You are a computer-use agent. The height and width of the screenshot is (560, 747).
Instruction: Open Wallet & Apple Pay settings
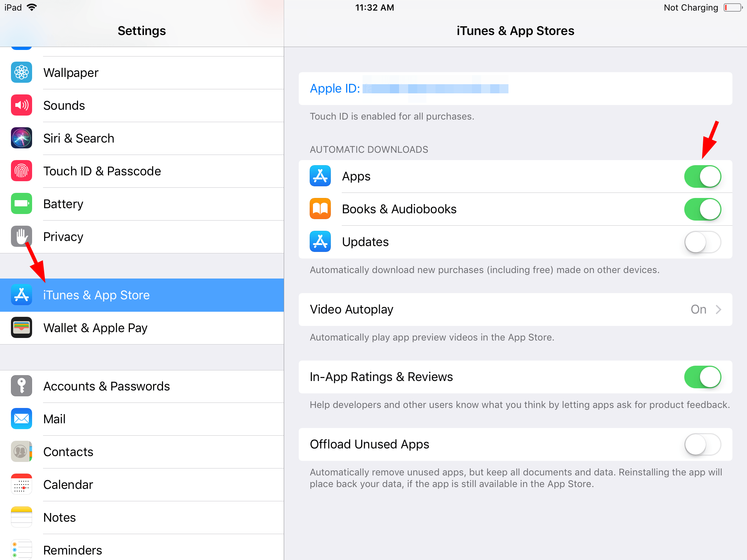(x=141, y=328)
